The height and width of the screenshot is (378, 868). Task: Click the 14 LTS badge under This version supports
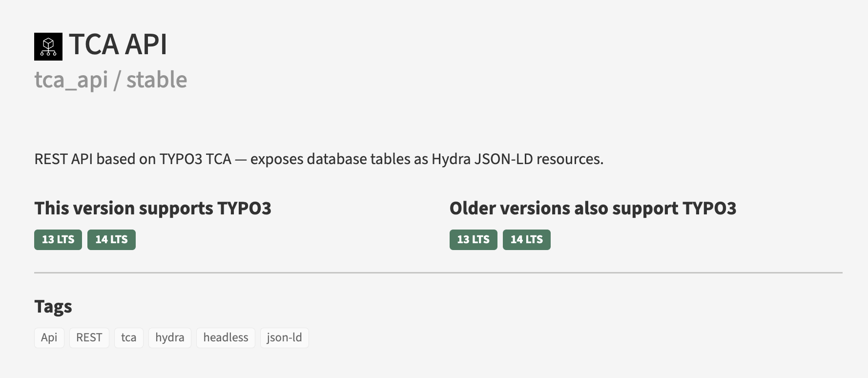pyautogui.click(x=111, y=240)
